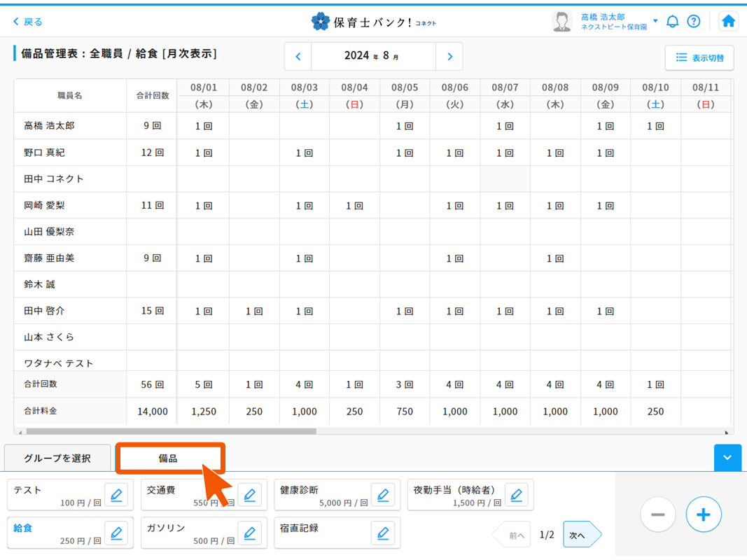Click the pencil icon for 健康診断
Viewport: 747px width, 560px height.
pos(383,496)
